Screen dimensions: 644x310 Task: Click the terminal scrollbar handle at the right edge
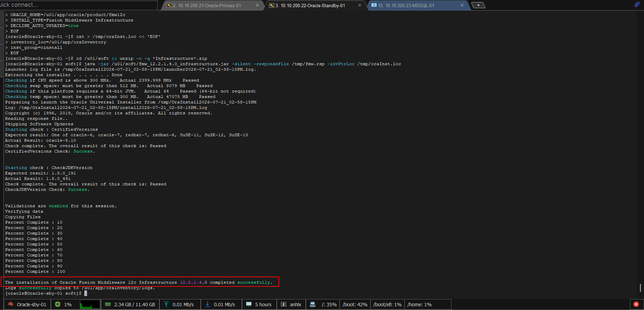pyautogui.click(x=640, y=288)
